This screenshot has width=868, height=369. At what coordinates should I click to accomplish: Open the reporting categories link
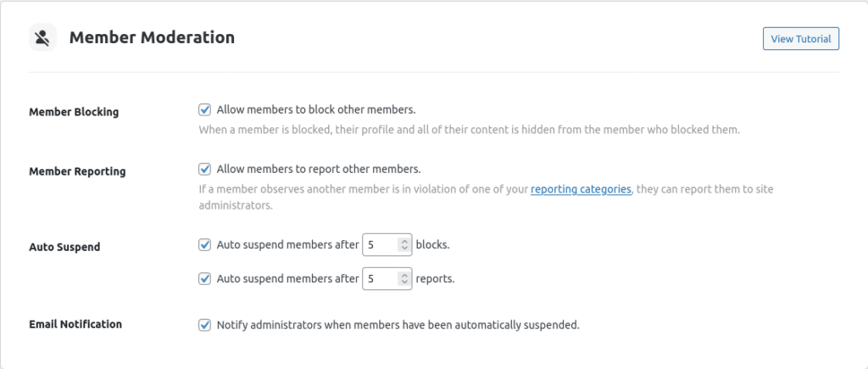[x=581, y=190]
